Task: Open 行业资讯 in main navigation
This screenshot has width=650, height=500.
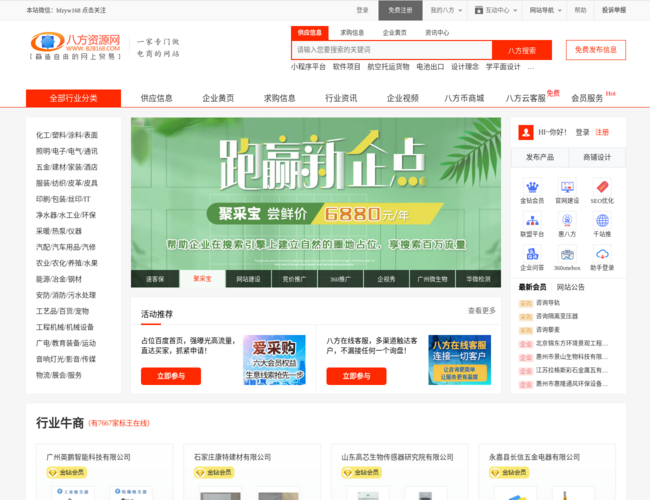Action: pos(341,98)
